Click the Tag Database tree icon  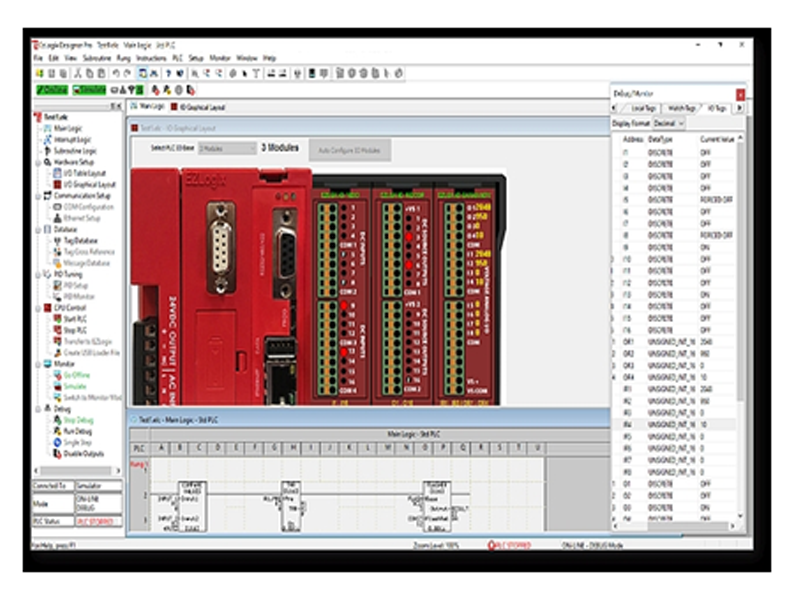tap(57, 241)
